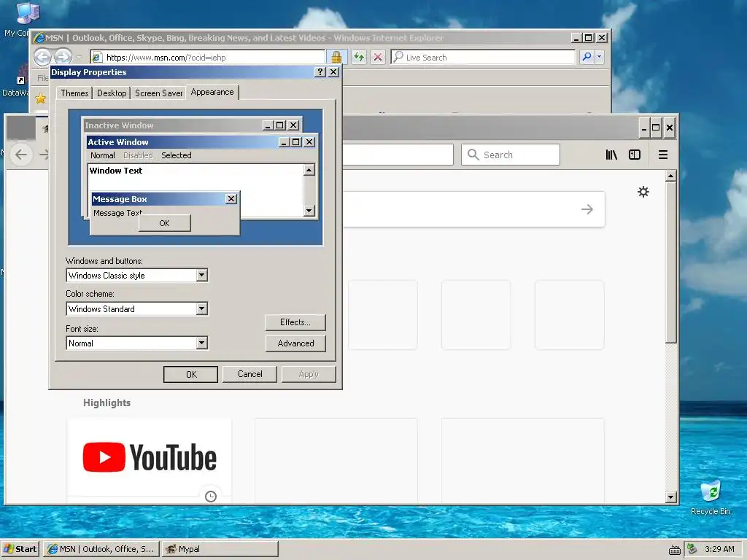The image size is (747, 560).
Task: Switch to MSN Internet Explorer taskbar button
Action: click(101, 549)
